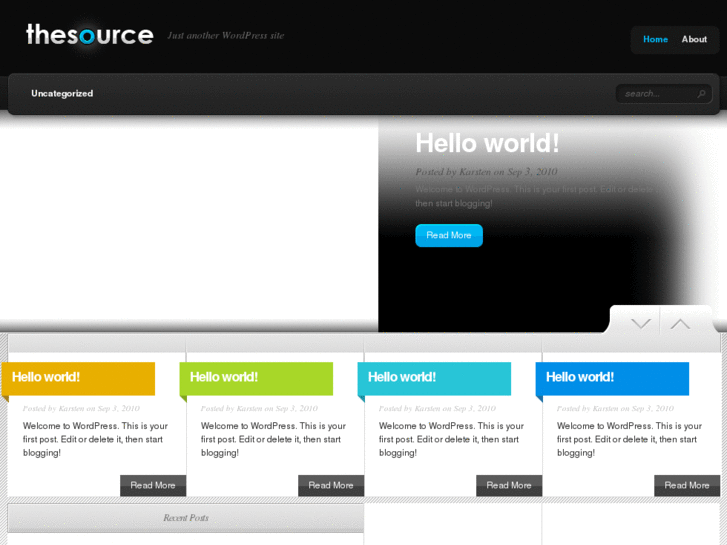Click the byline under teal card

(x=437, y=409)
